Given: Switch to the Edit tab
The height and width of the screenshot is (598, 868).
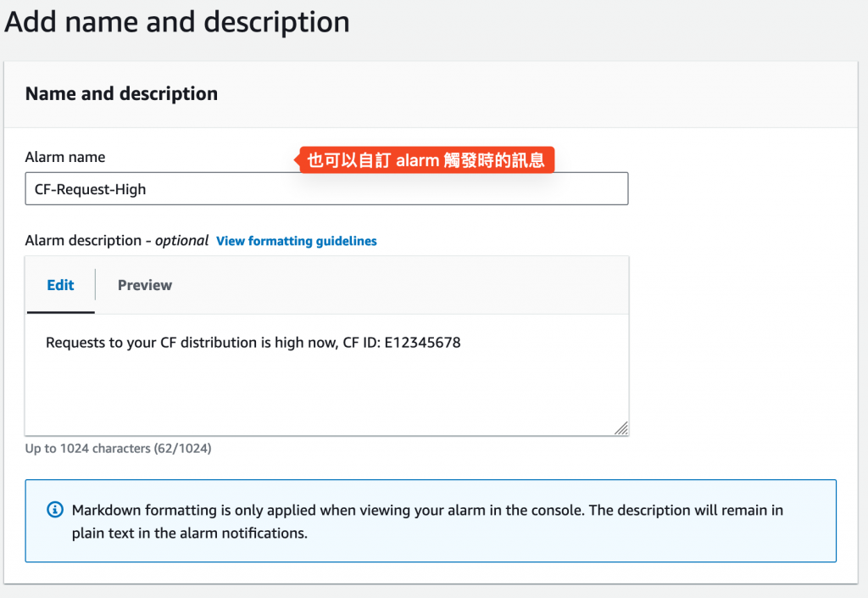Looking at the screenshot, I should (x=60, y=285).
